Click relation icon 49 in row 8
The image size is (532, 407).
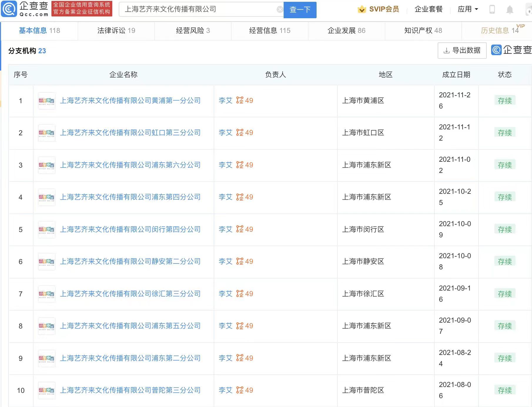click(x=245, y=326)
